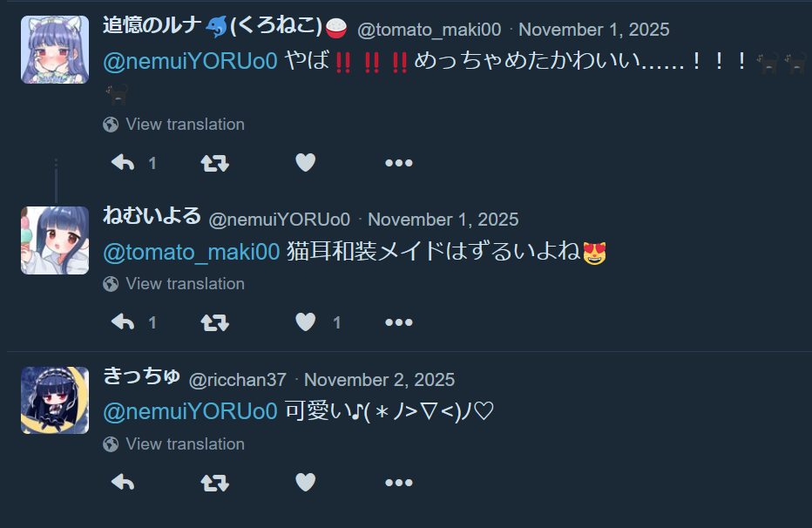Open the @ricchan37 profile handle
Viewport: 812px width, 528px height.
[x=238, y=380]
